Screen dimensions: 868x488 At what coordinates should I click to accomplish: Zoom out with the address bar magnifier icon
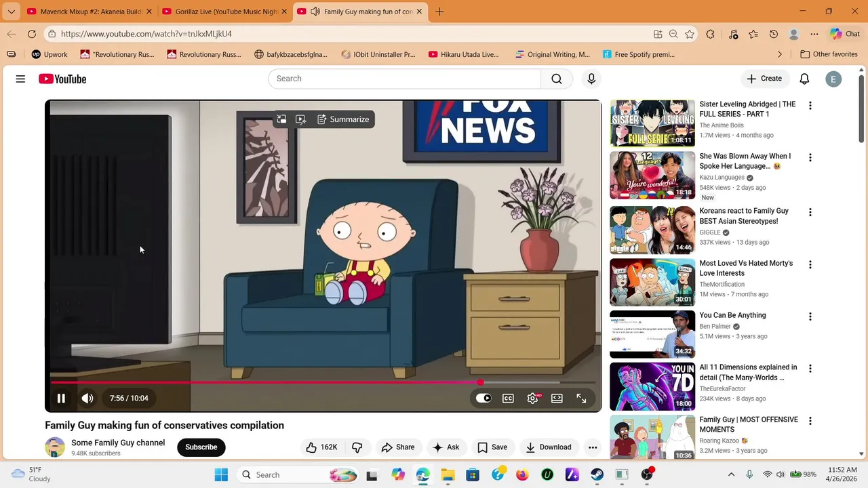pyautogui.click(x=673, y=34)
